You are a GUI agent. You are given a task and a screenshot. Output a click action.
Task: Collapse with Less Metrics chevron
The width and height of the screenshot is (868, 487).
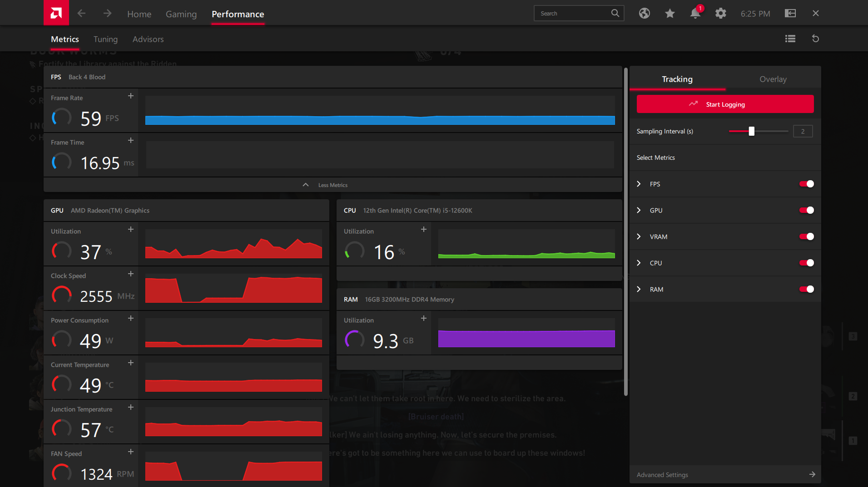pyautogui.click(x=306, y=185)
